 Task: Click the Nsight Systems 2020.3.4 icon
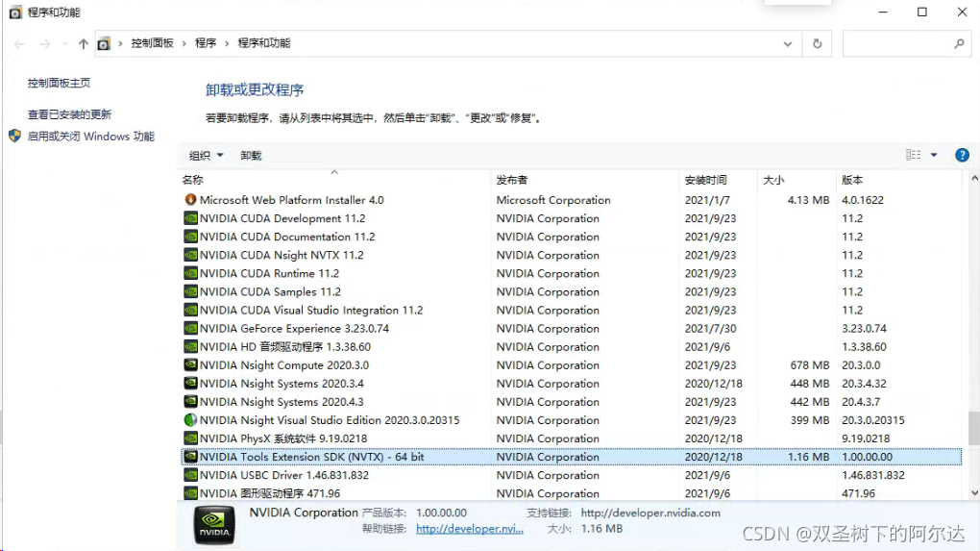pyautogui.click(x=190, y=384)
